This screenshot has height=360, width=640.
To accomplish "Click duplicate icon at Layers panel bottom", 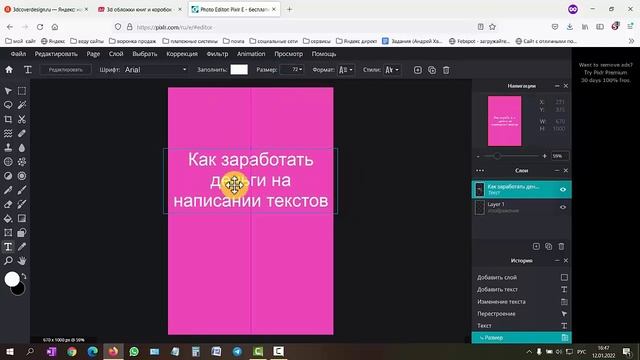I will [549, 246].
